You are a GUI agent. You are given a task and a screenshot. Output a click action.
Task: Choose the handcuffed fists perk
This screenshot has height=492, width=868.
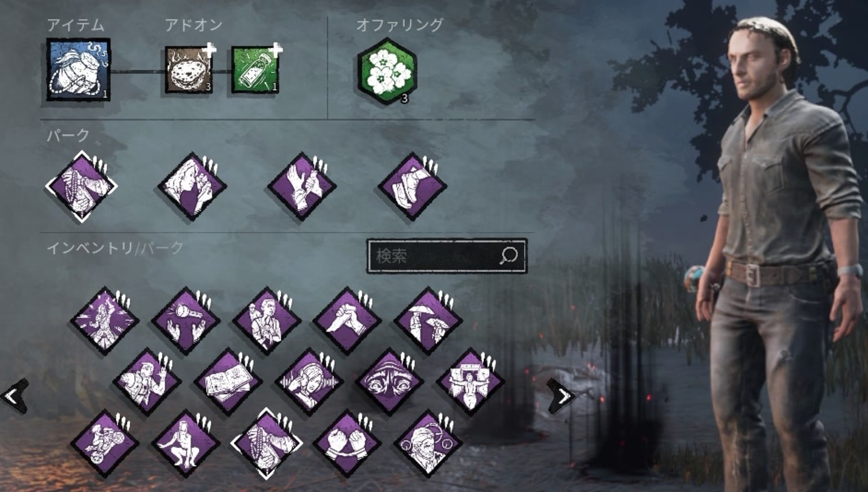pyautogui.click(x=347, y=443)
